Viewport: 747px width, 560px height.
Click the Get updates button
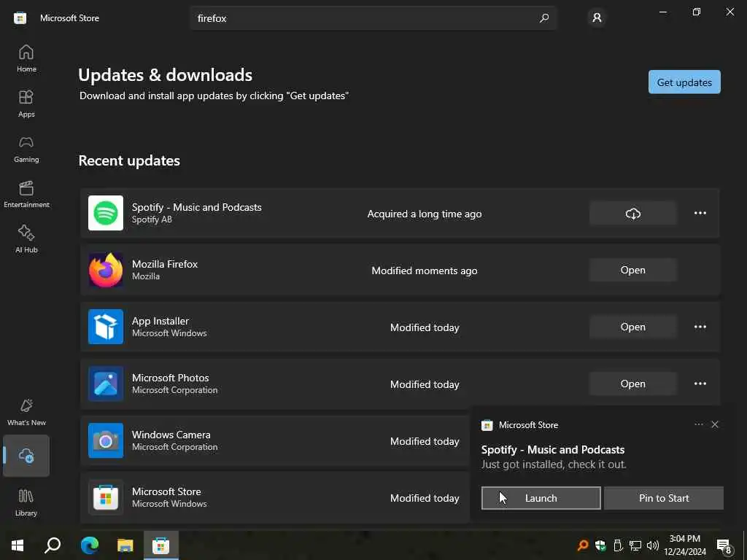click(684, 82)
